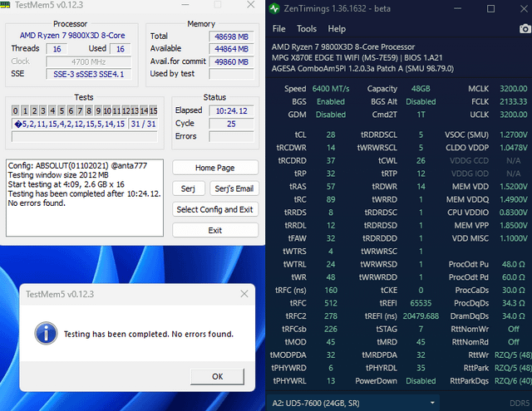
Task: Click the FCLK 2133.33 value
Action: 514,101
